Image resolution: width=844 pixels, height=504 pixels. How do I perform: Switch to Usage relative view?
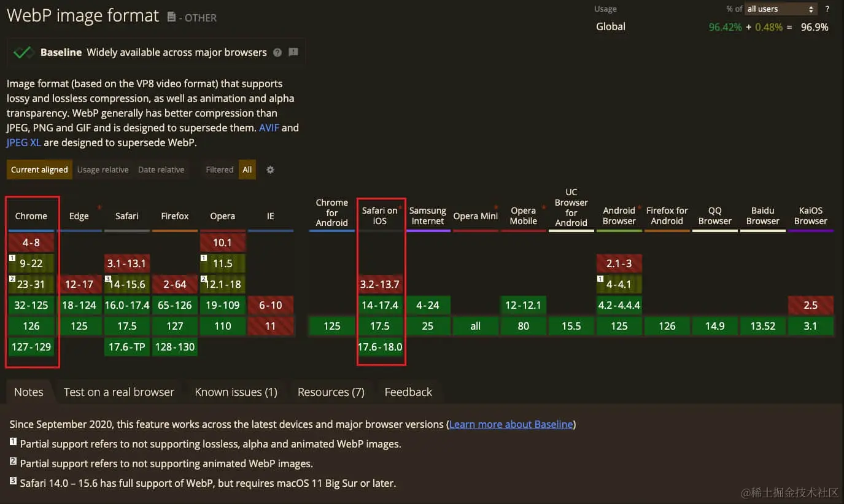[x=103, y=170]
